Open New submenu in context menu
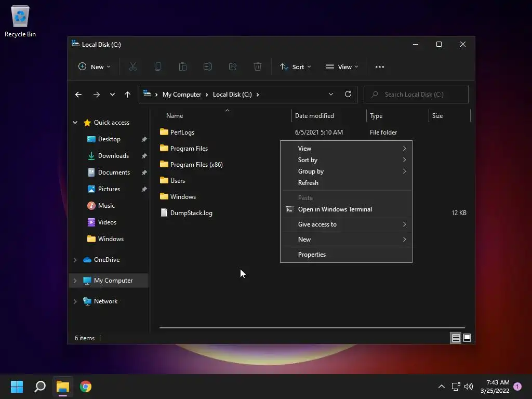Image resolution: width=532 pixels, height=399 pixels. click(x=346, y=240)
